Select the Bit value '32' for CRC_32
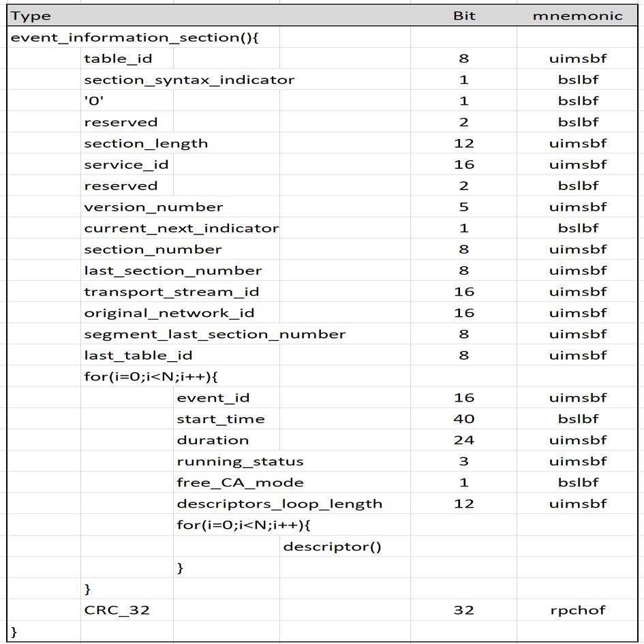Image resolution: width=644 pixels, height=644 pixels. pos(463,611)
